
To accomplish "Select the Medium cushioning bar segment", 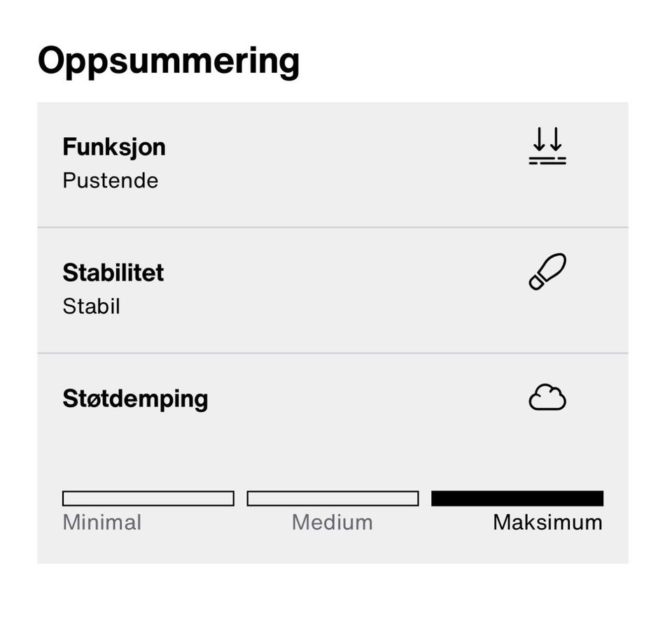I will click(x=332, y=498).
